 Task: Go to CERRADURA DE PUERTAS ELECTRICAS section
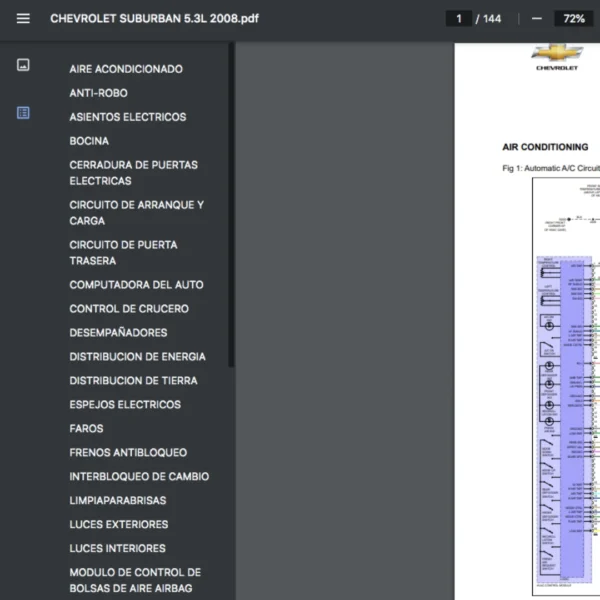tap(134, 173)
